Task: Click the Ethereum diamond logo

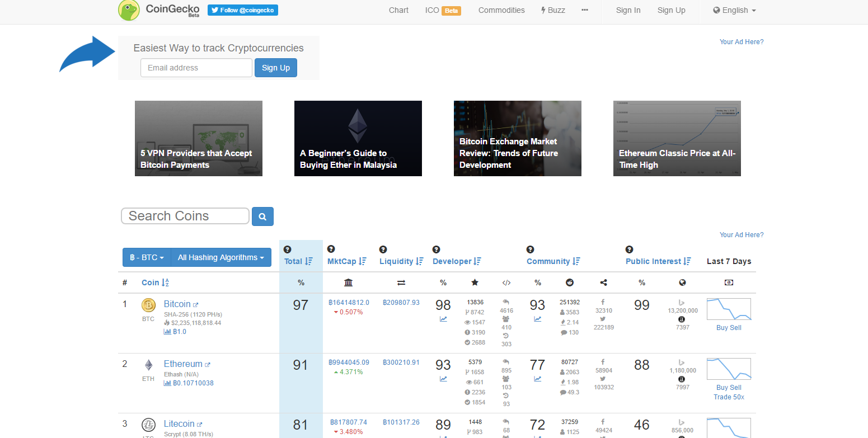Action: pos(148,365)
